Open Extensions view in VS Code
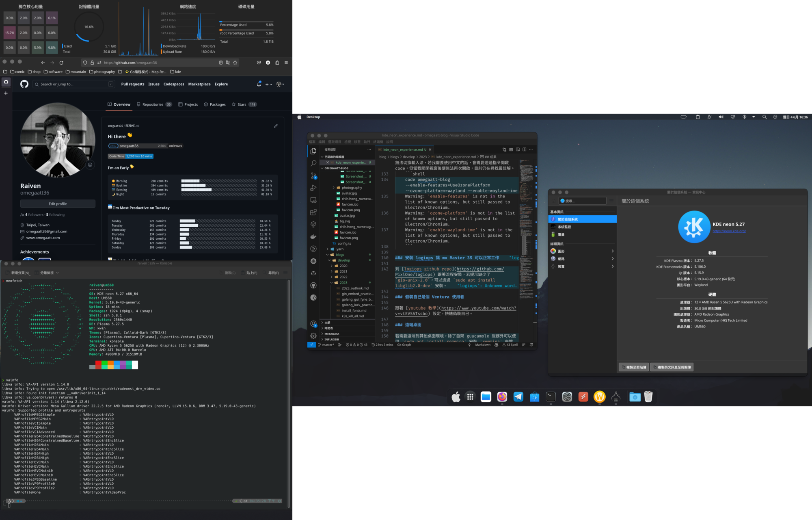Image resolution: width=812 pixels, height=520 pixels. 313,212
